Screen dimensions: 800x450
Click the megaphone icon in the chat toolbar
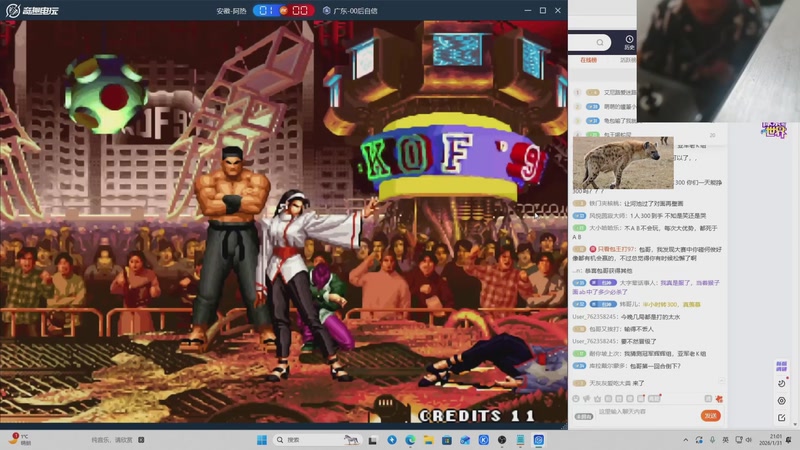coord(587,398)
